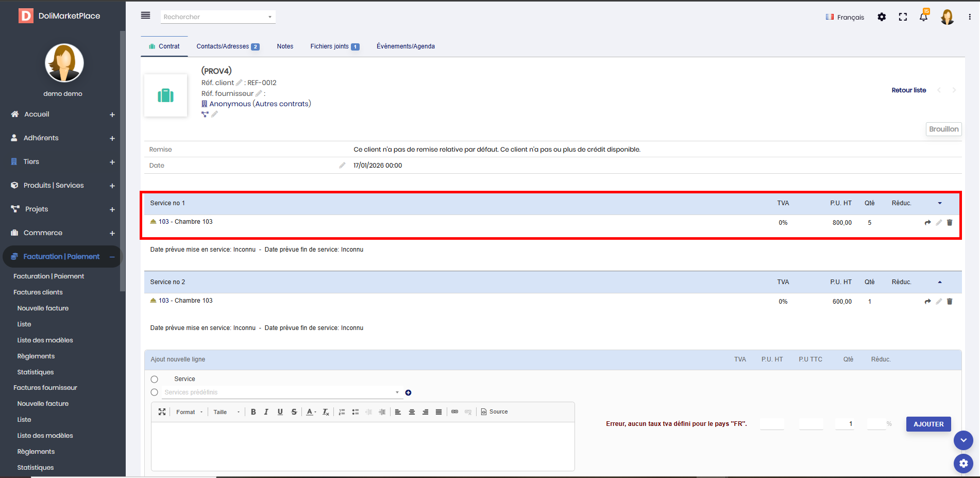Click the rich text editor area
This screenshot has width=980, height=478.
tap(363, 446)
